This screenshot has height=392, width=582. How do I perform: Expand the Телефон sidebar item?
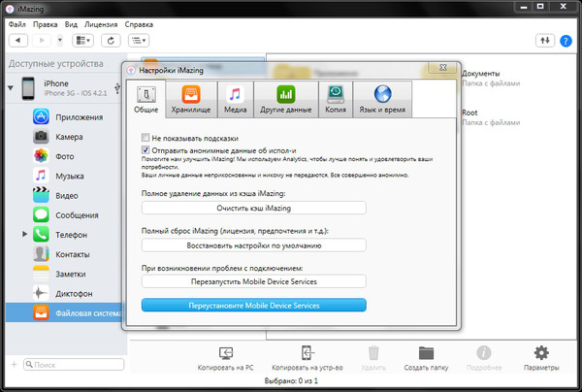[25, 235]
